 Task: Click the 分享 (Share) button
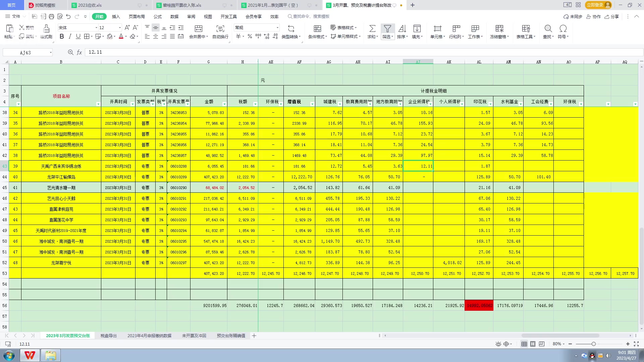[612, 16]
